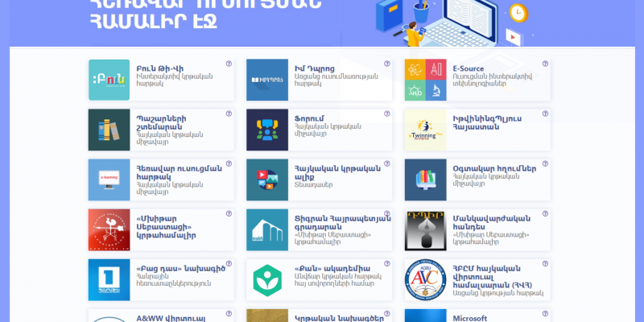The height and width of the screenshot is (322, 644).
Task: Visit ԻթվինինգՊլյուս Հայաստան title link
Action: [487, 123]
